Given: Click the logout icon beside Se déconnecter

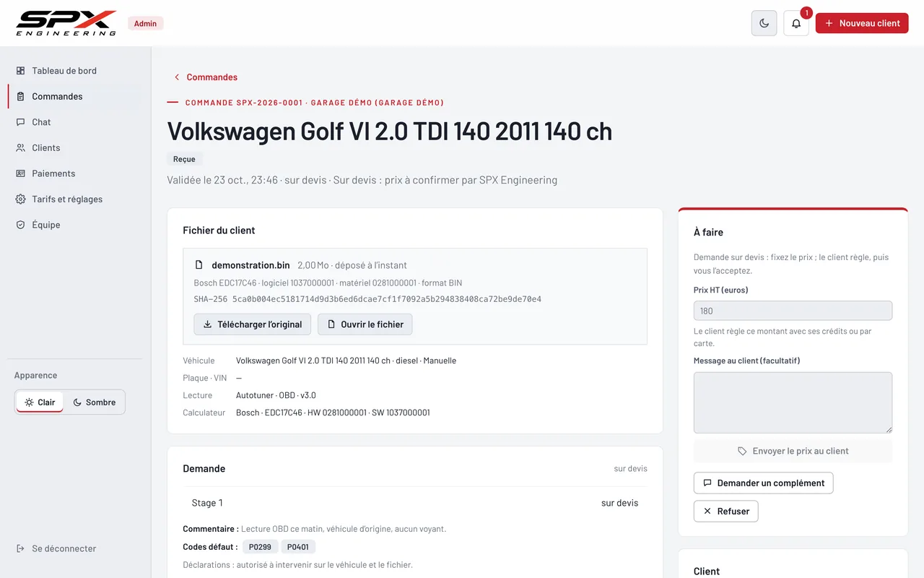Looking at the screenshot, I should (20, 548).
